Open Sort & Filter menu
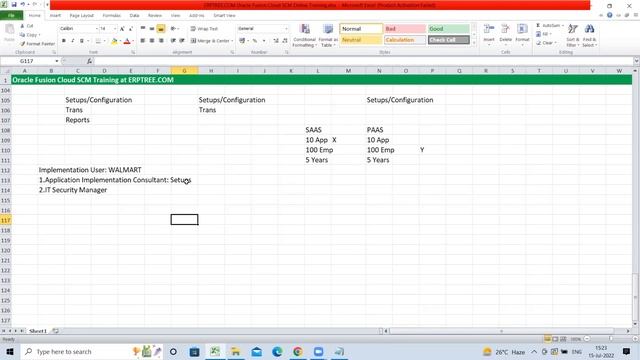Screen dimensions: 640x360 point(573,35)
